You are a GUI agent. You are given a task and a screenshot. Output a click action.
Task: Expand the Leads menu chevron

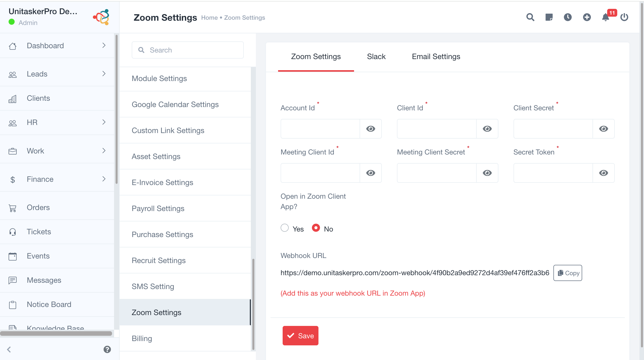coord(104,74)
